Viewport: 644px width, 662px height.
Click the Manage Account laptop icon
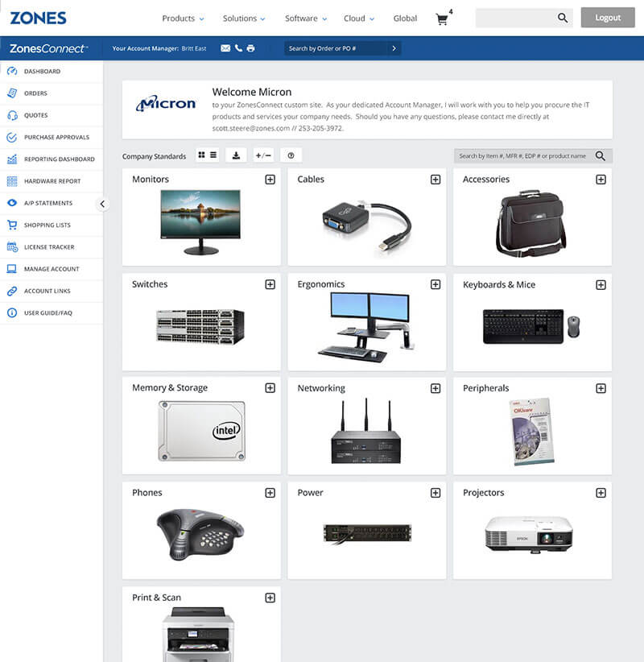12,268
